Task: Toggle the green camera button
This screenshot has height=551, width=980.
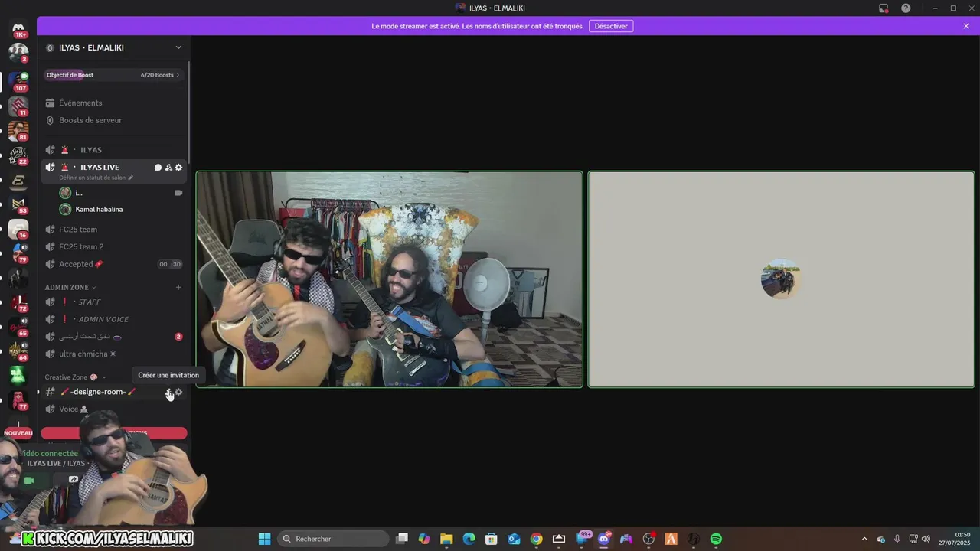Action: tap(29, 481)
